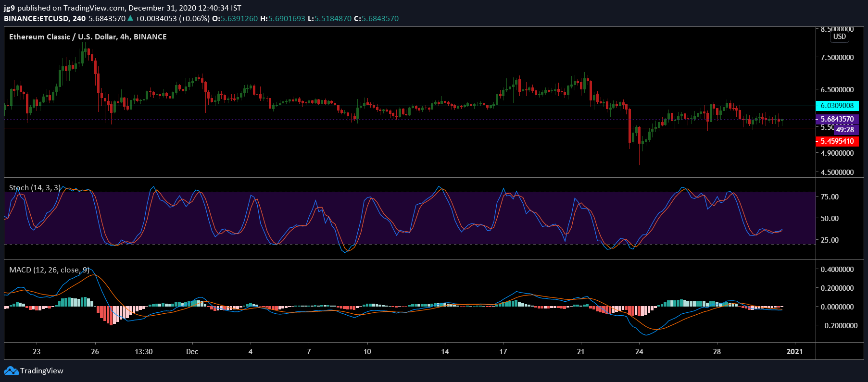868x382 pixels.
Task: Click the BINANCE:ETCUSD symbol in header
Action: click(37, 19)
